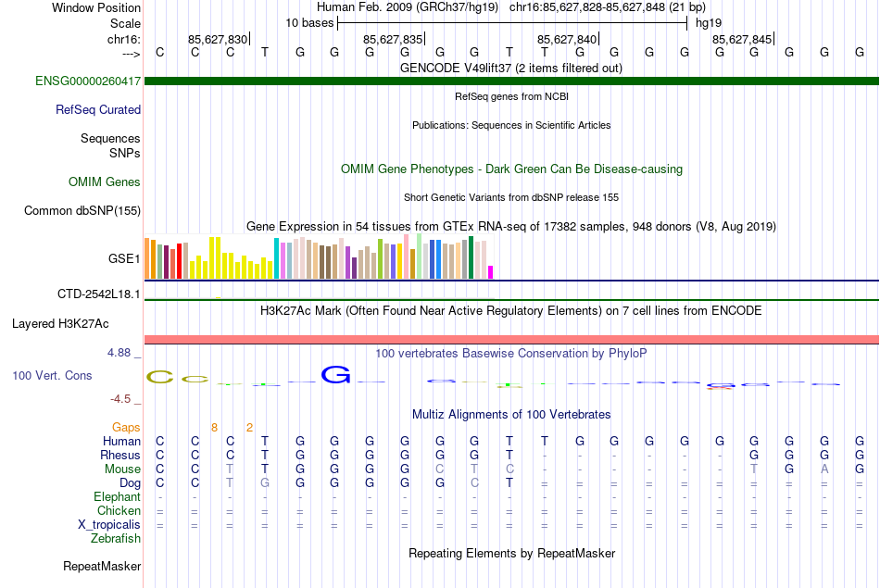Click Publications: Sequences in Scientific Articles title
The height and width of the screenshot is (588, 880).
511,125
